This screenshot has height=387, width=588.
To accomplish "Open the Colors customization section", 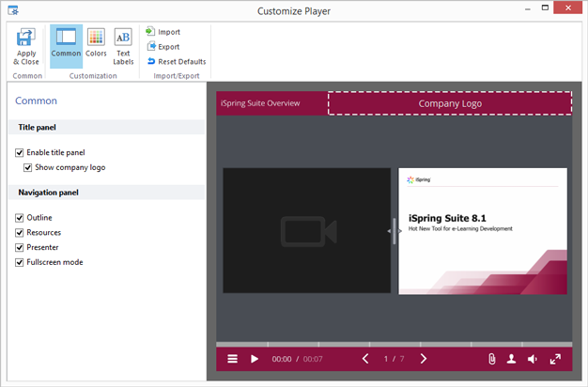I will point(96,43).
